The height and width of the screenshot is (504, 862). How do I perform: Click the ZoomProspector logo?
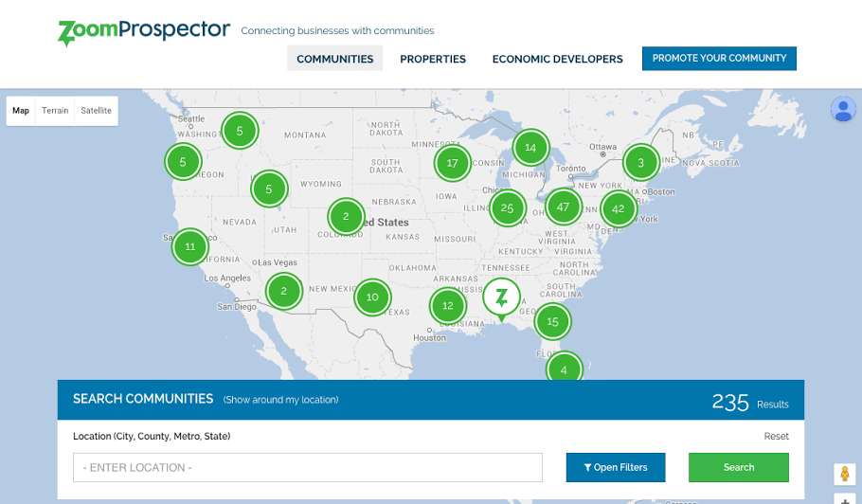(x=144, y=32)
